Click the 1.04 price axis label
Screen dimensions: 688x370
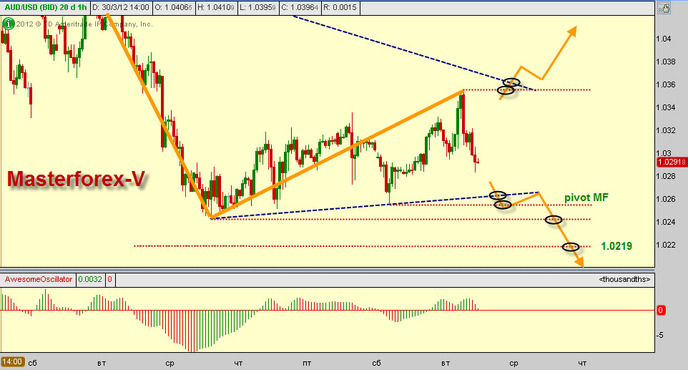coord(663,39)
